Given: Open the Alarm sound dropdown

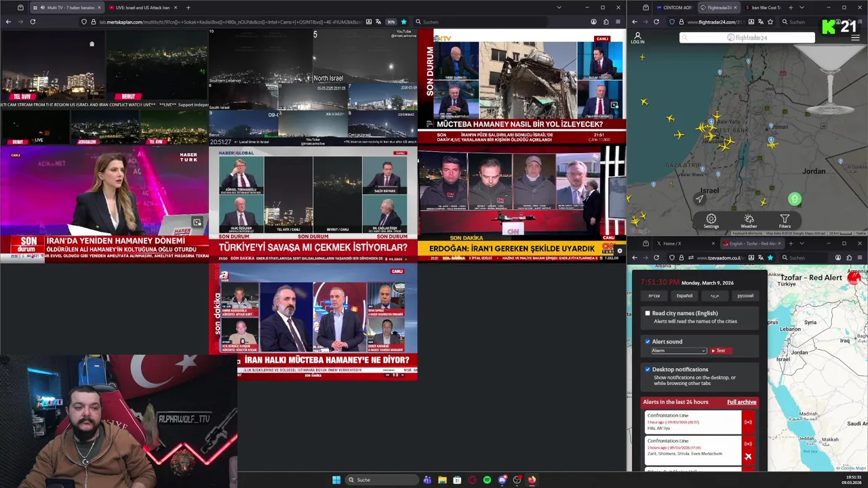Looking at the screenshot, I should [x=678, y=350].
